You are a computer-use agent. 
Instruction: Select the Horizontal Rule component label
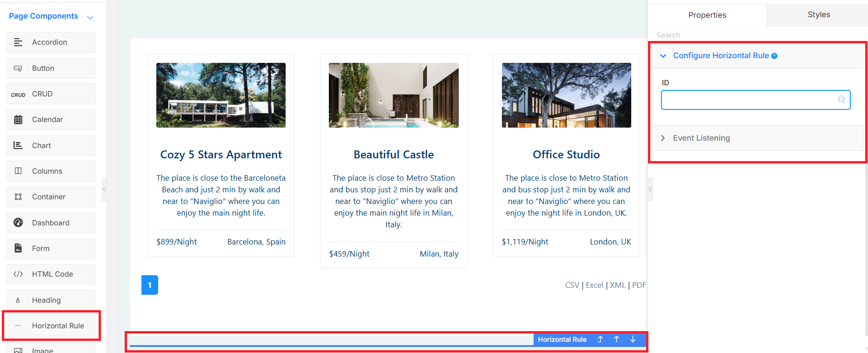[x=58, y=326]
